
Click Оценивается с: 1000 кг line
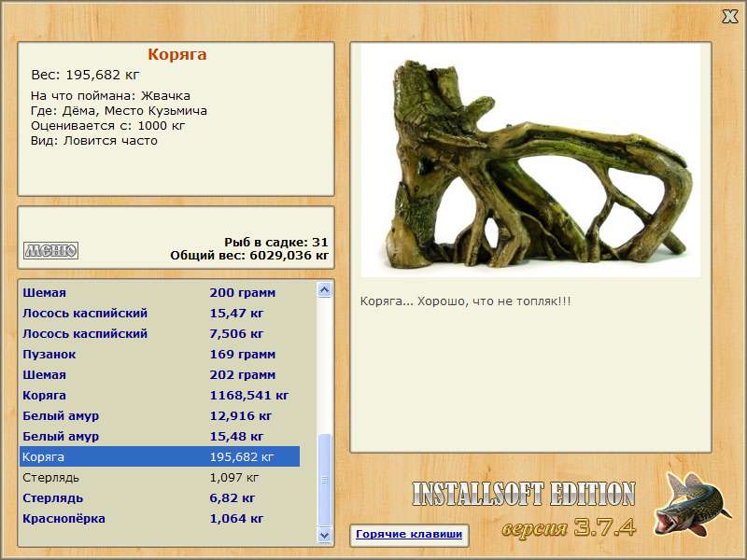(108, 126)
